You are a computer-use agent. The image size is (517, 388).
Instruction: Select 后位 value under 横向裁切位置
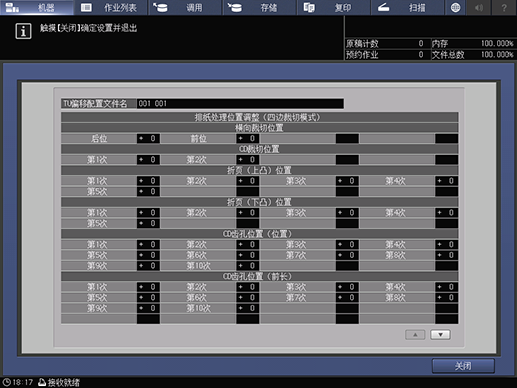(x=148, y=139)
